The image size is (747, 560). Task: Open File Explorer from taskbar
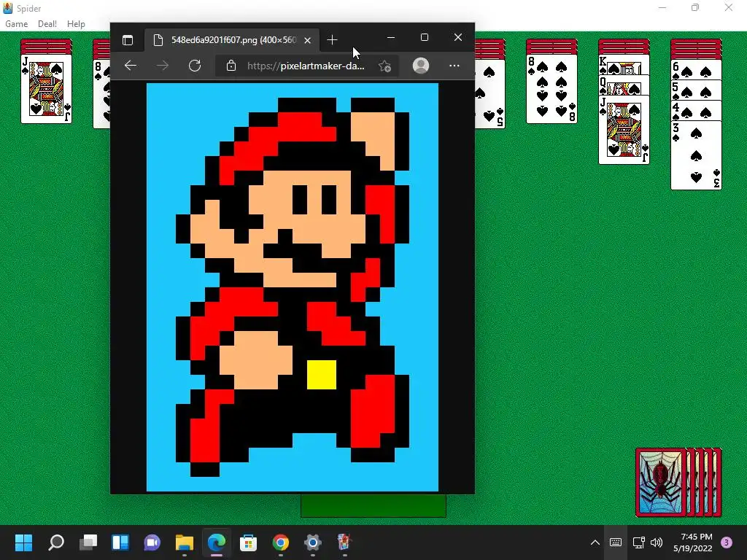[185, 542]
